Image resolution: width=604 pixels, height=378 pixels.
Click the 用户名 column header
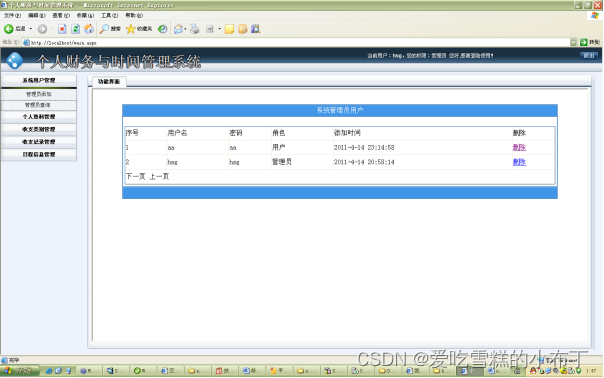(177, 133)
